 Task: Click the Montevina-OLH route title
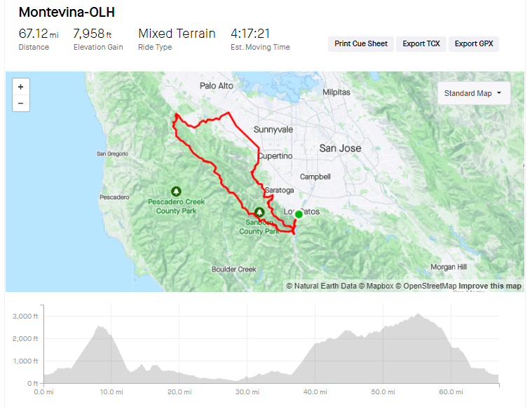tap(67, 12)
